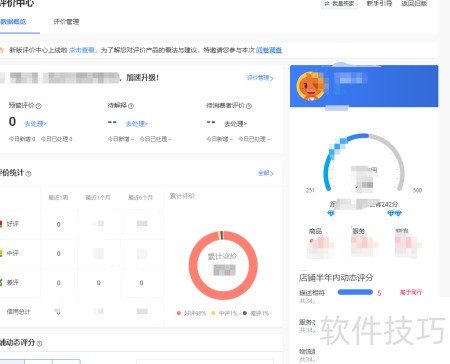The width and height of the screenshot is (450, 364).
Task: Select the 数据概览 tab
Action: (x=13, y=22)
